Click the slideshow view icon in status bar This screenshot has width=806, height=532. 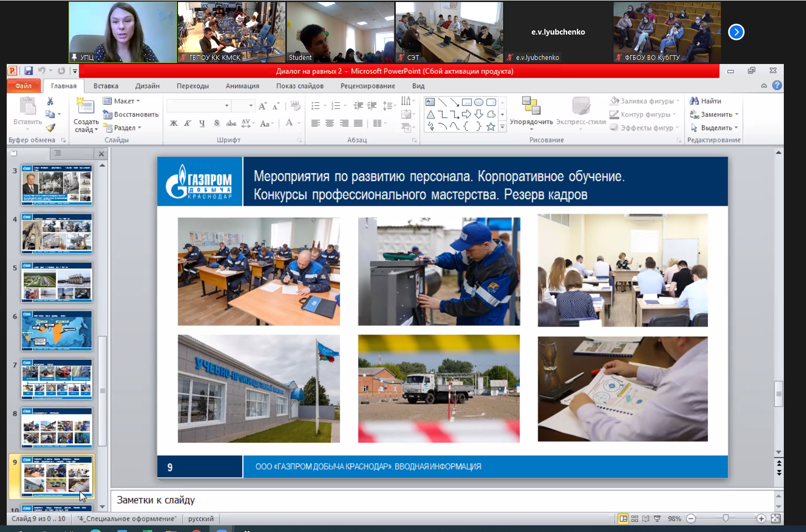click(657, 519)
